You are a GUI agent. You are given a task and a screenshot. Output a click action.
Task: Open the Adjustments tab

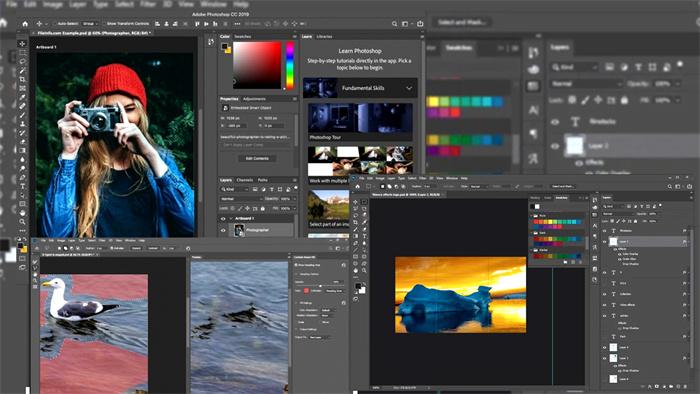[x=254, y=99]
